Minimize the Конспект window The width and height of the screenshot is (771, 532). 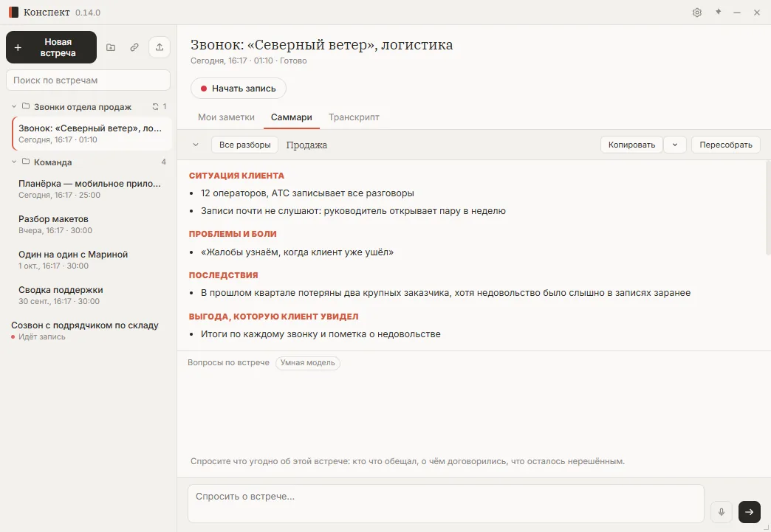[737, 13]
